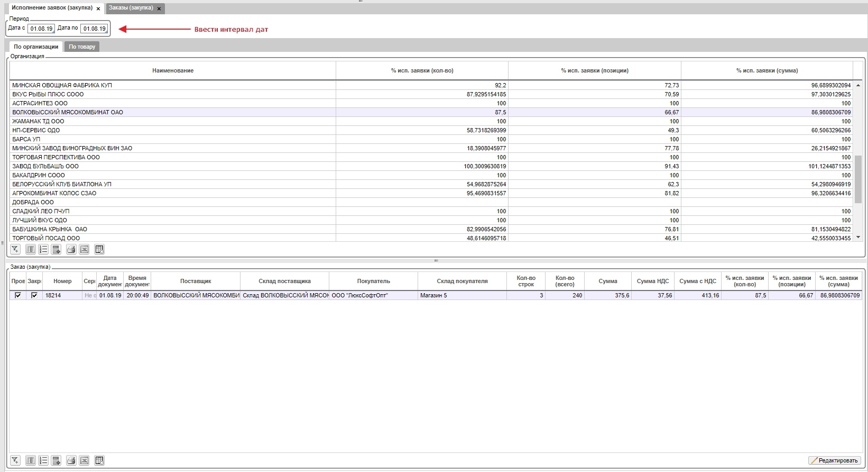The height and width of the screenshot is (472, 868).
Task: Open the Заказы (закупка) tab
Action: pos(131,8)
